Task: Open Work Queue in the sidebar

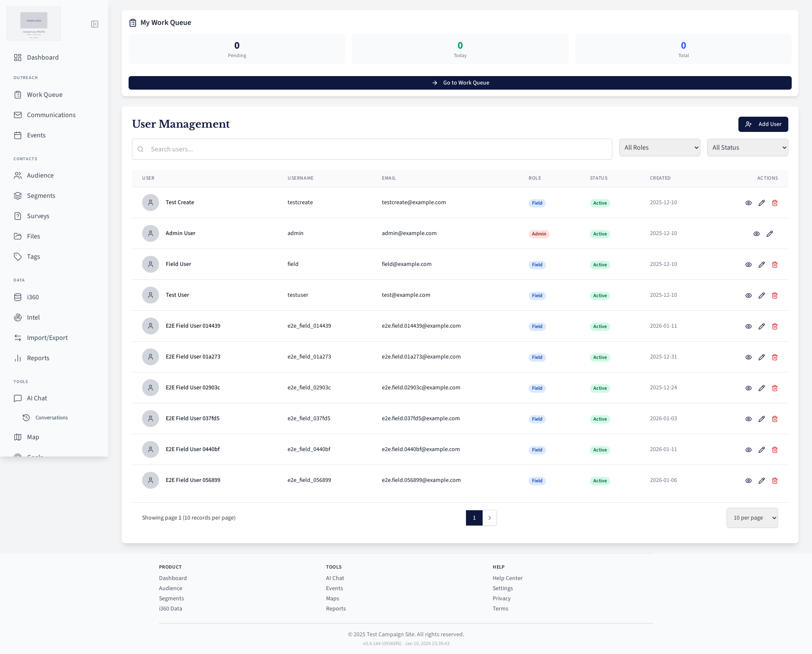Action: [x=44, y=95]
